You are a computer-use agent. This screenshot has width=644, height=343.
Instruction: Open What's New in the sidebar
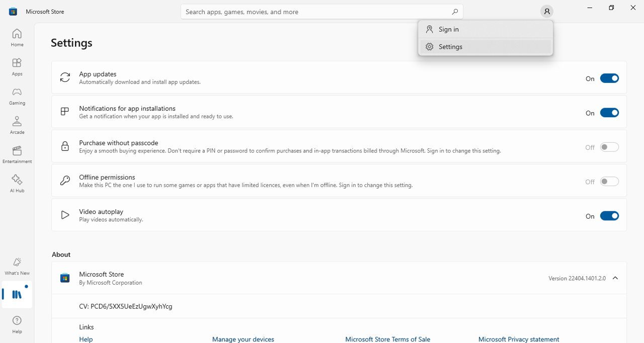coord(17,266)
